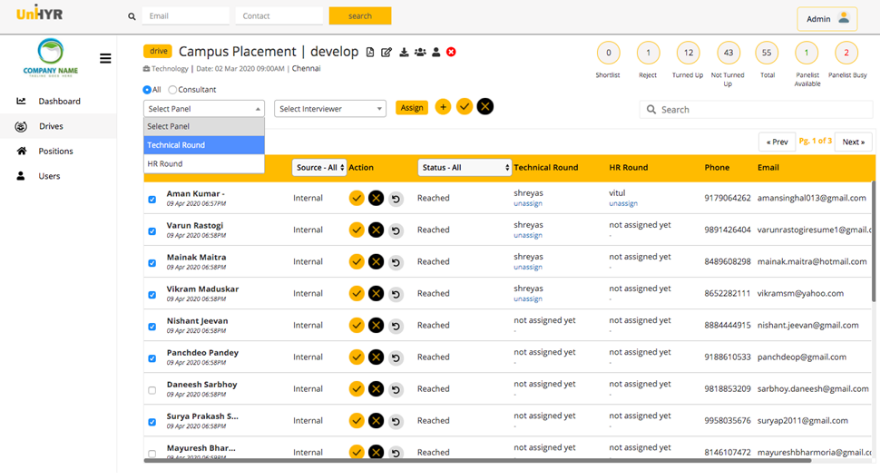Click the Turned Up count circle
The width and height of the screenshot is (880, 473).
(688, 53)
